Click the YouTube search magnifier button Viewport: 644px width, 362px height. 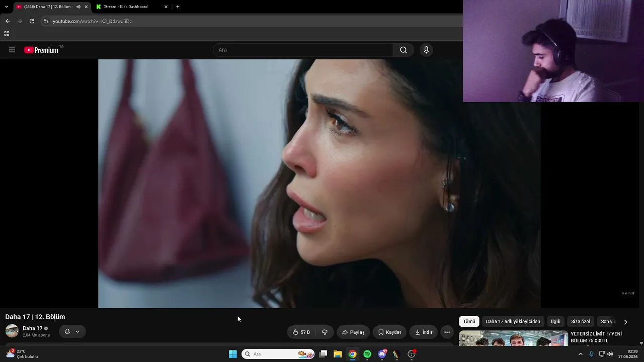click(404, 50)
